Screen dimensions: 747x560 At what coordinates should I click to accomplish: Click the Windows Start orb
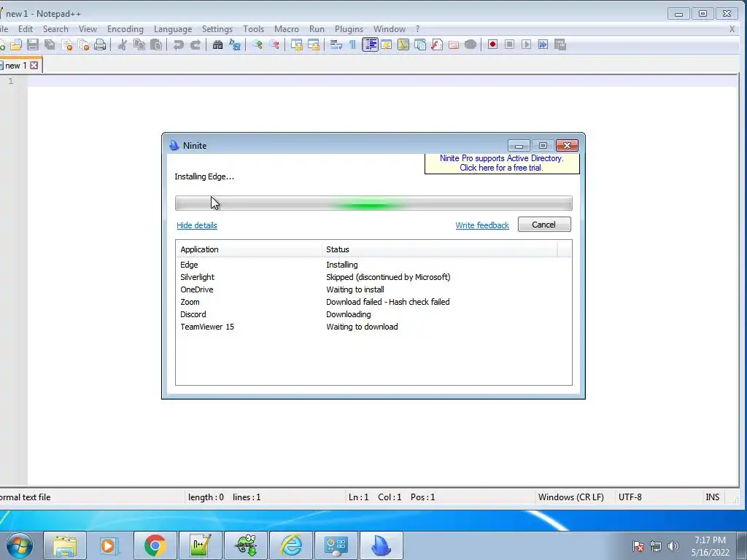pyautogui.click(x=19, y=545)
